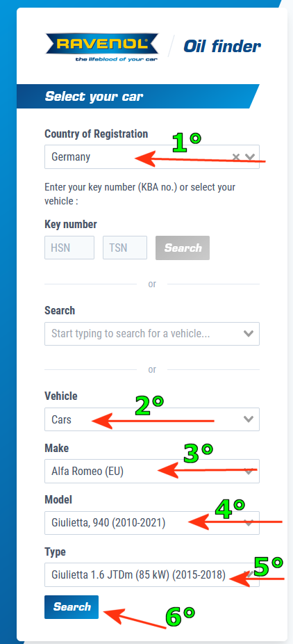This screenshot has width=293, height=644.
Task: Open dropdown showing Cars
Action: (x=152, y=419)
